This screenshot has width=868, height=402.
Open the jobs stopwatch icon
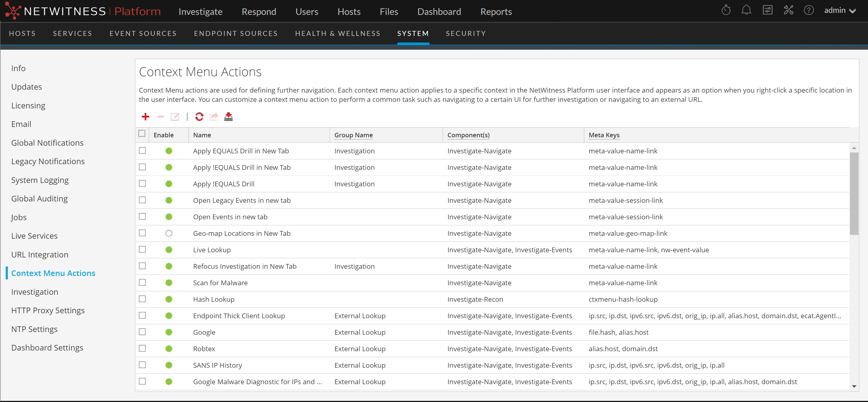726,10
